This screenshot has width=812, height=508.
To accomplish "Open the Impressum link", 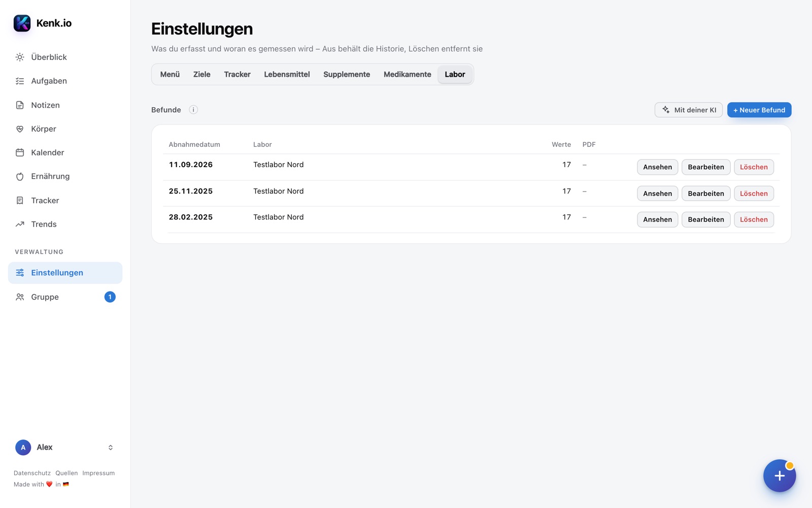I will 98,473.
